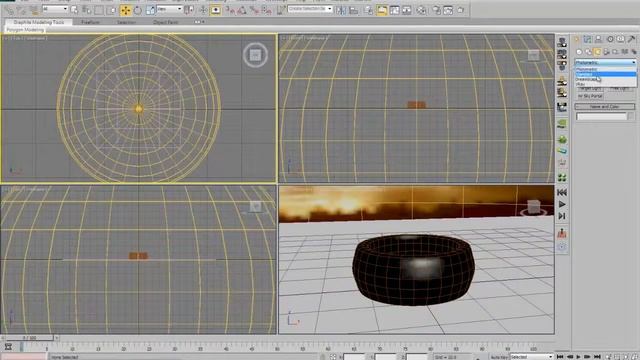Viewport: 640px width, 360px height.
Task: Click the object name input field
Action: point(601,117)
